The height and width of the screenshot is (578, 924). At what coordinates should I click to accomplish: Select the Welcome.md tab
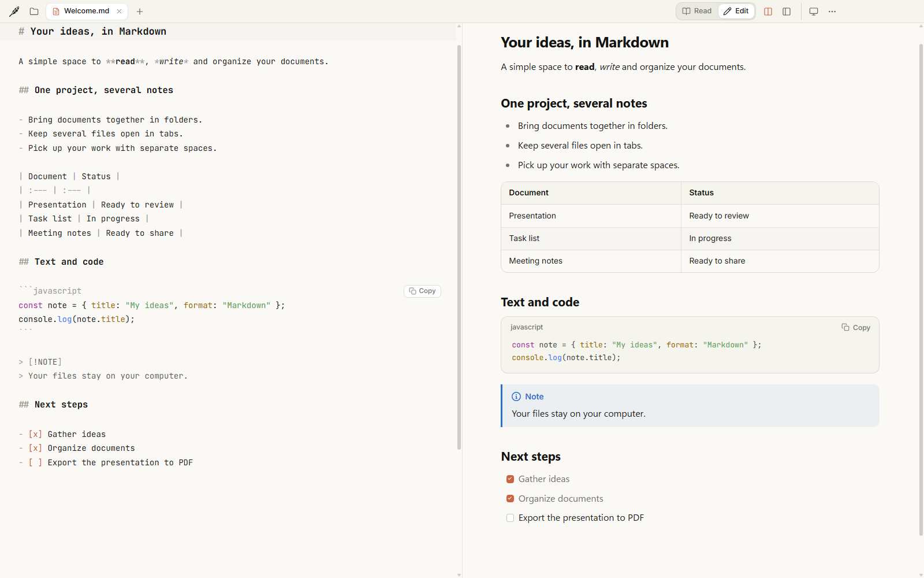click(87, 11)
